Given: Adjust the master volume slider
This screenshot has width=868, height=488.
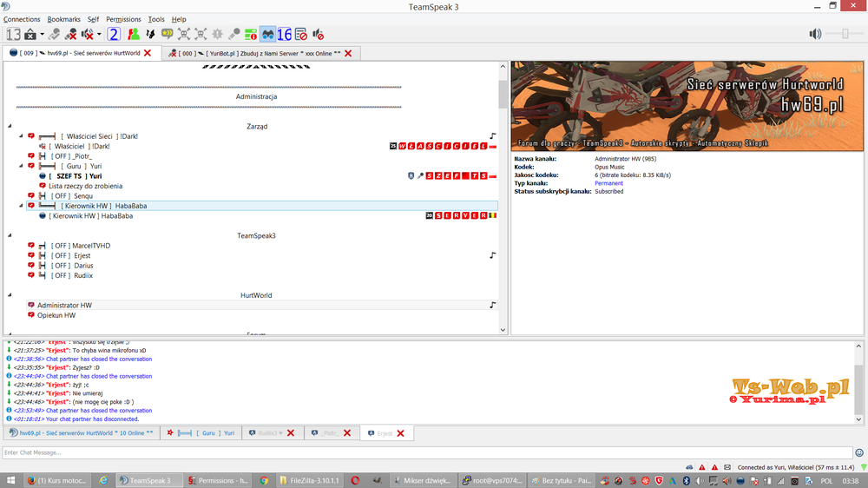Looking at the screenshot, I should coord(845,35).
